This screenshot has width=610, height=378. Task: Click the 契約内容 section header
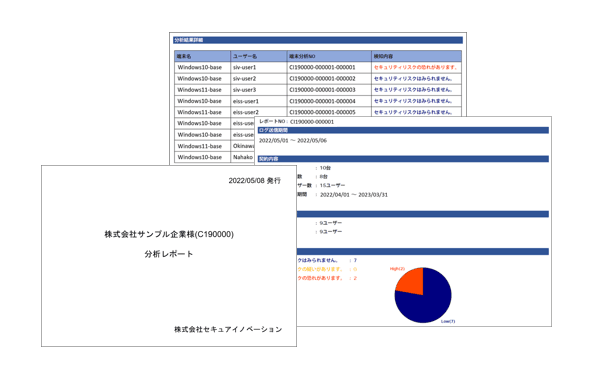tap(403, 159)
